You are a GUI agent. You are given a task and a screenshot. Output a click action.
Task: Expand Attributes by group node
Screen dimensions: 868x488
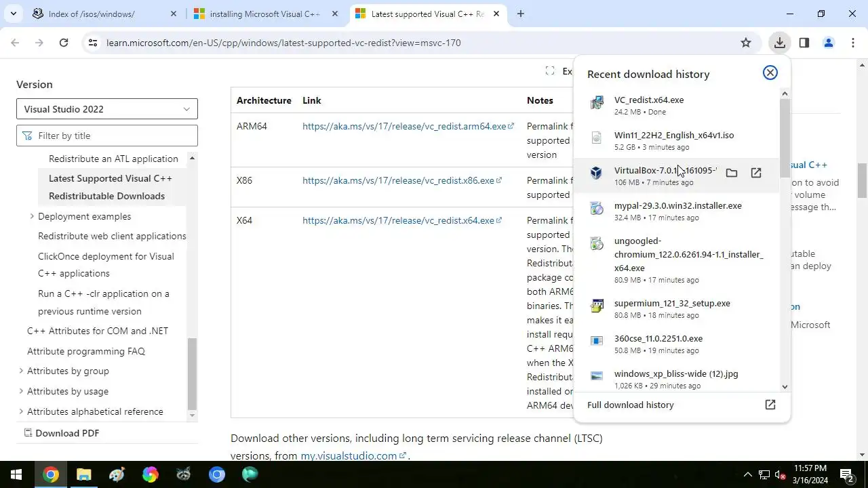[x=21, y=371]
